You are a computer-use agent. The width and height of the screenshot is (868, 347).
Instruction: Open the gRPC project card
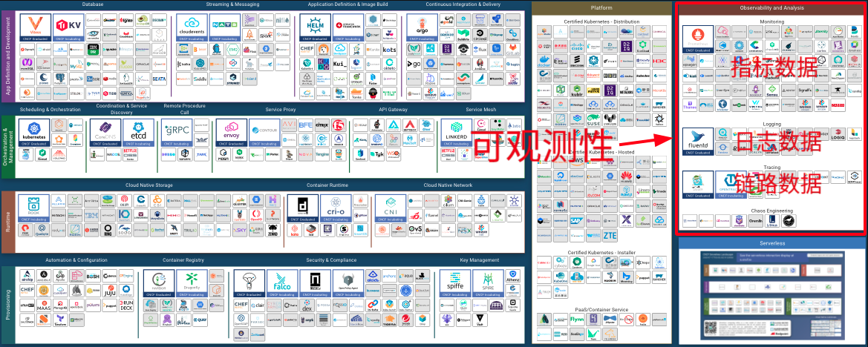pos(178,132)
